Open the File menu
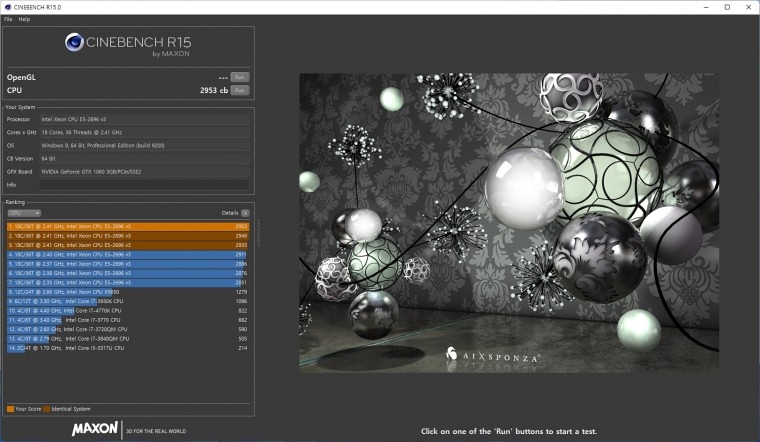760x442 pixels. pos(8,19)
